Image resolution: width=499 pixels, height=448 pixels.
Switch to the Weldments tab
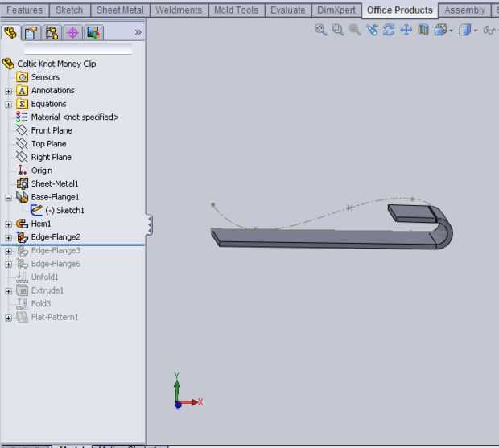click(179, 10)
